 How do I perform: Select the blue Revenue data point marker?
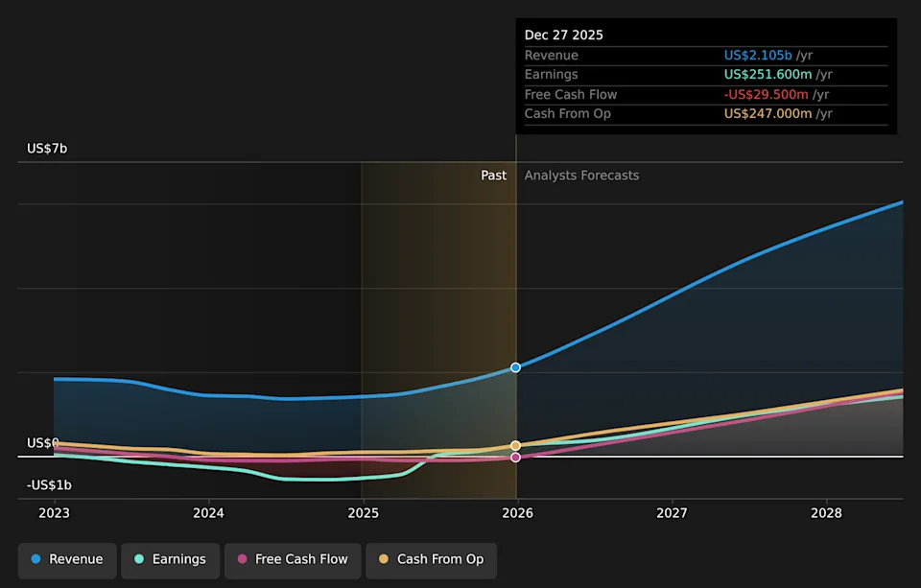click(x=516, y=367)
